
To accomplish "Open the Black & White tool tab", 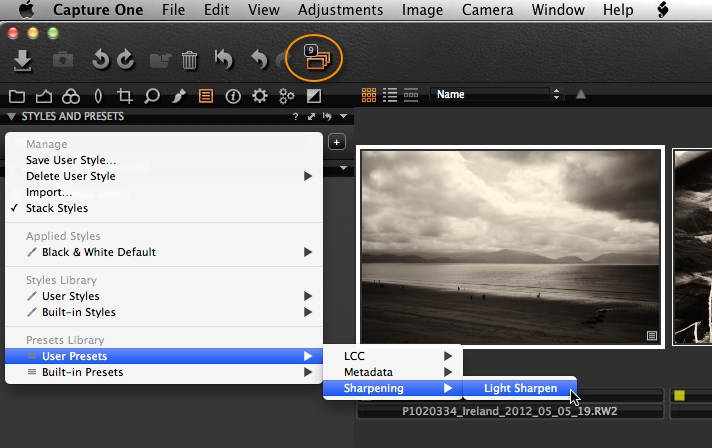I will [x=314, y=96].
